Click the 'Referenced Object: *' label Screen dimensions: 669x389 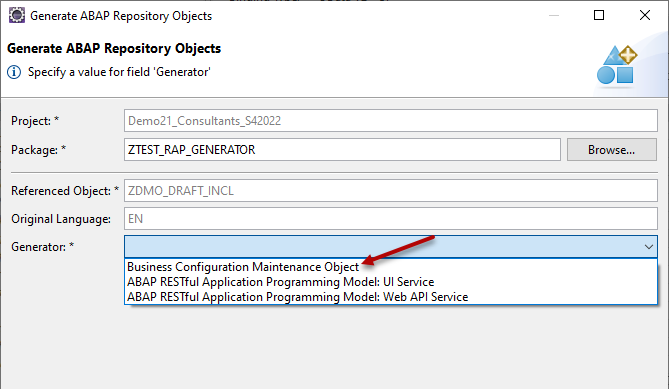[65, 191]
